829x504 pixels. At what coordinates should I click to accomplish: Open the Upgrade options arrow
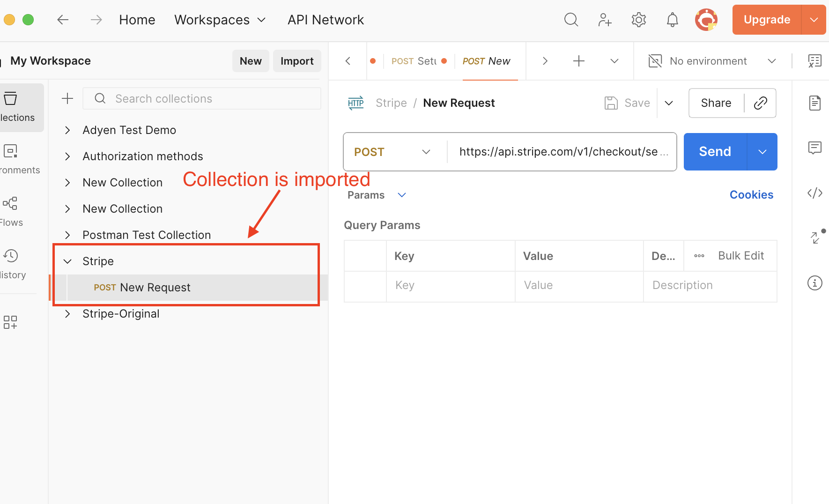coord(814,20)
